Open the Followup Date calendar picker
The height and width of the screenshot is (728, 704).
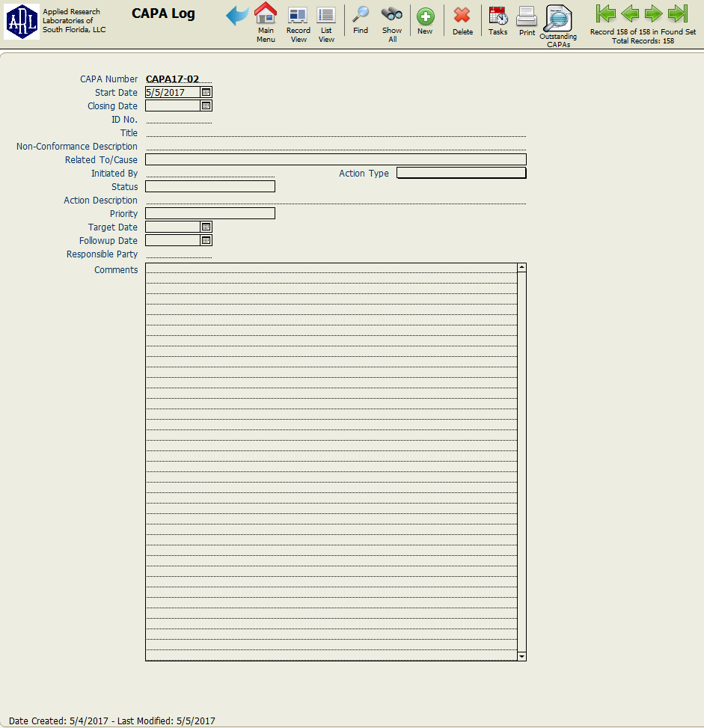pos(206,240)
